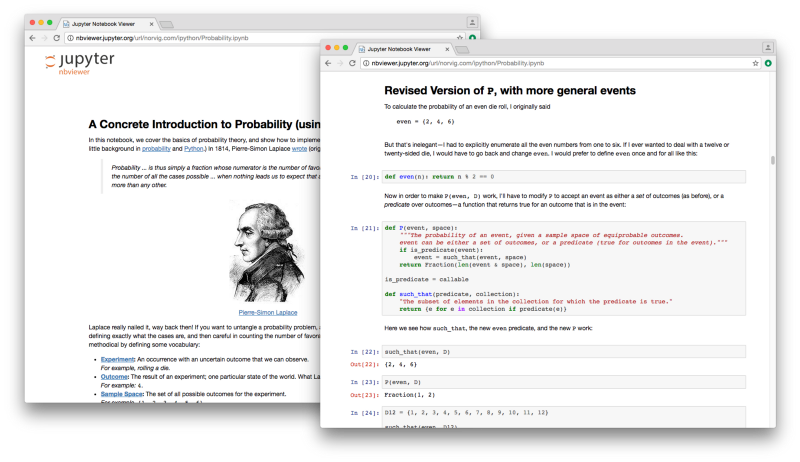Reload page in back browser window
This screenshot has width=800, height=462.
(x=57, y=38)
